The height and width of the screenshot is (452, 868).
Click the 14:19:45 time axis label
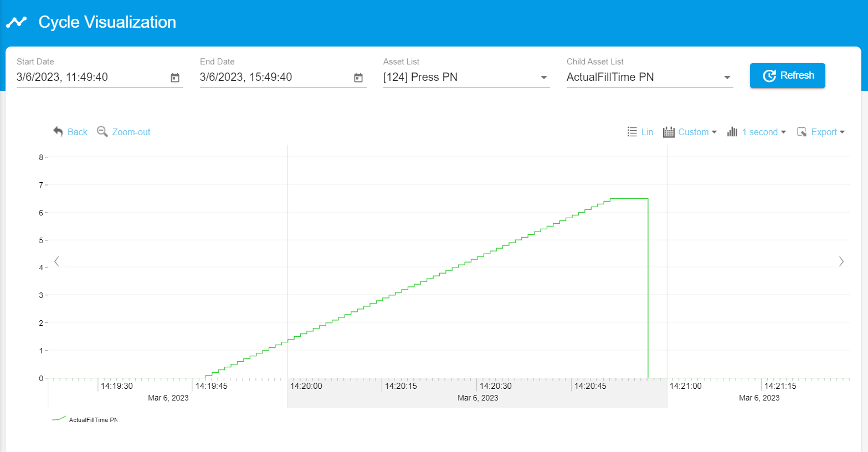[x=212, y=386]
